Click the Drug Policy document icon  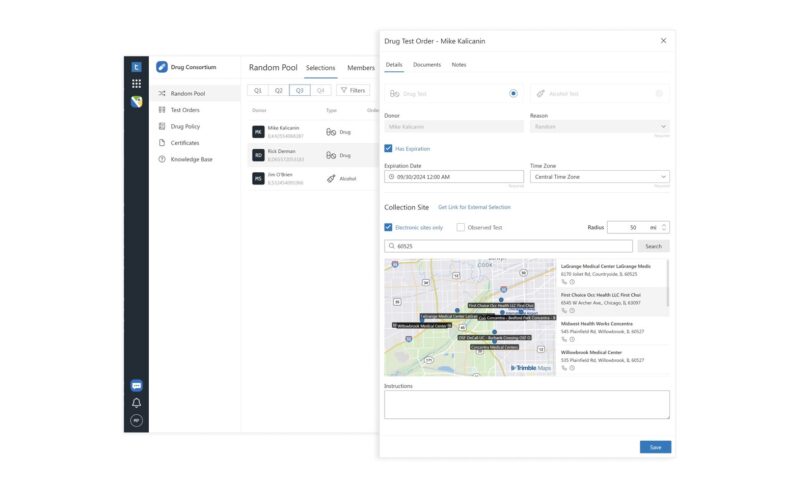(162, 126)
